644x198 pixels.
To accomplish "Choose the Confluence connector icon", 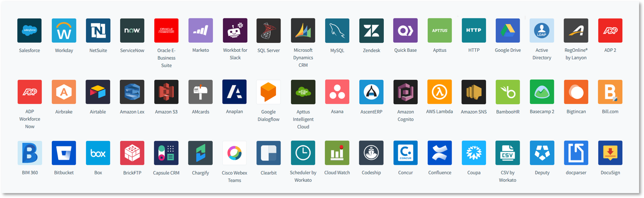I will coord(440,153).
